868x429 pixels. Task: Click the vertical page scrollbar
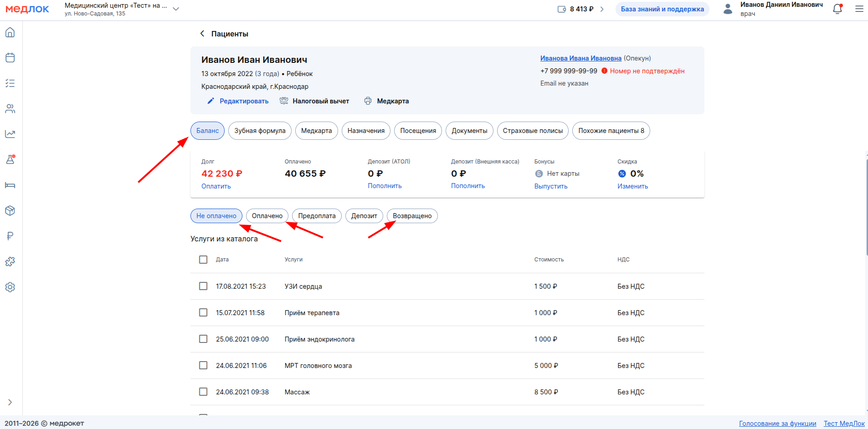[866, 205]
